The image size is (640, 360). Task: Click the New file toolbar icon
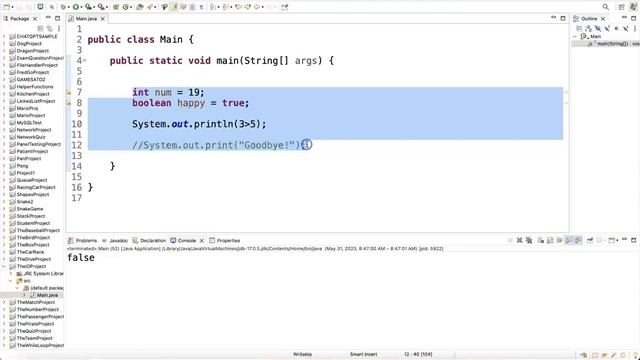point(7,7)
